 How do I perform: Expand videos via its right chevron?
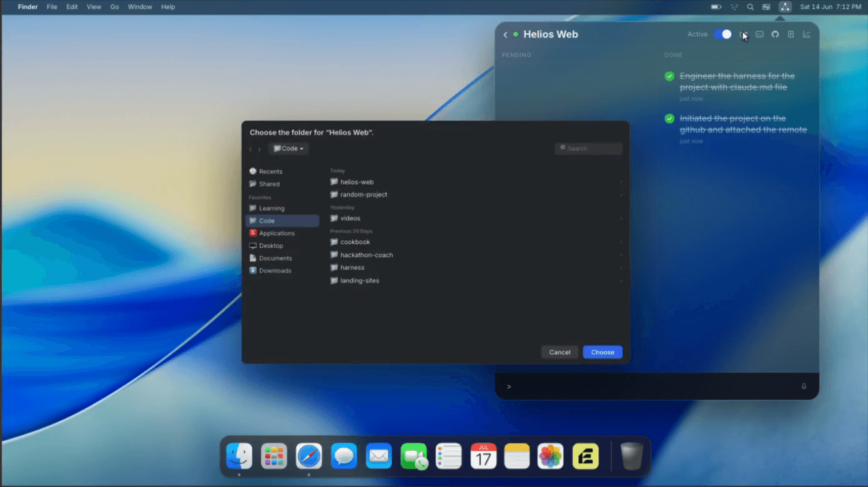[x=621, y=219]
